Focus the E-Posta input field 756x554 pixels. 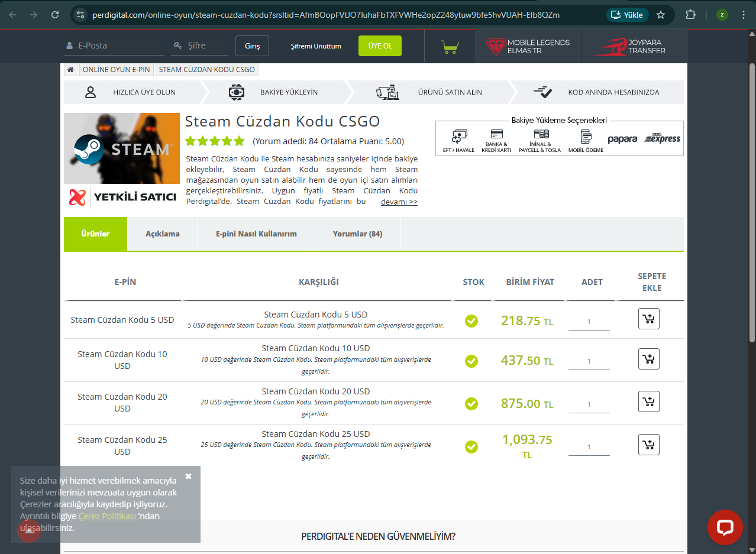pyautogui.click(x=114, y=46)
